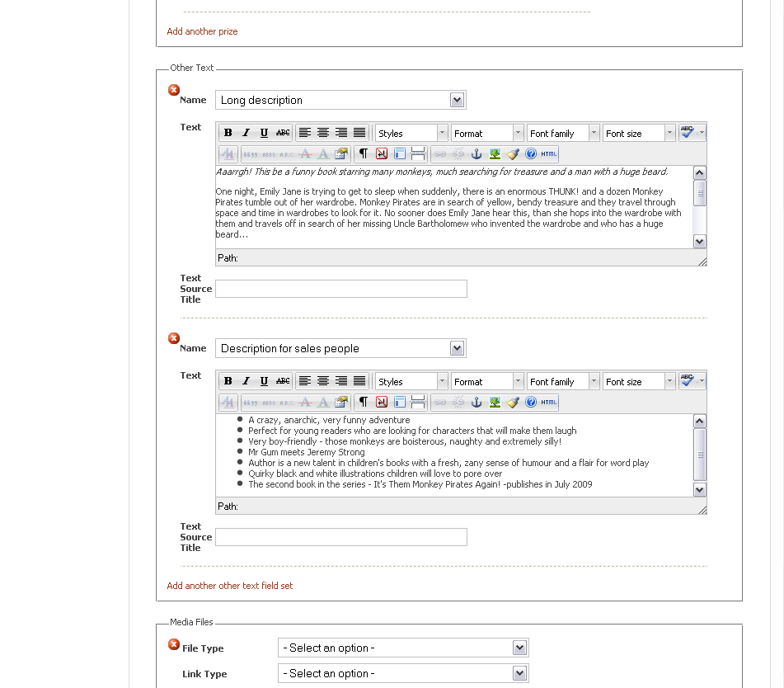Click the 'Mr Gum meets Jeremy Strong' bullet
The width and height of the screenshot is (784, 688).
point(307,452)
